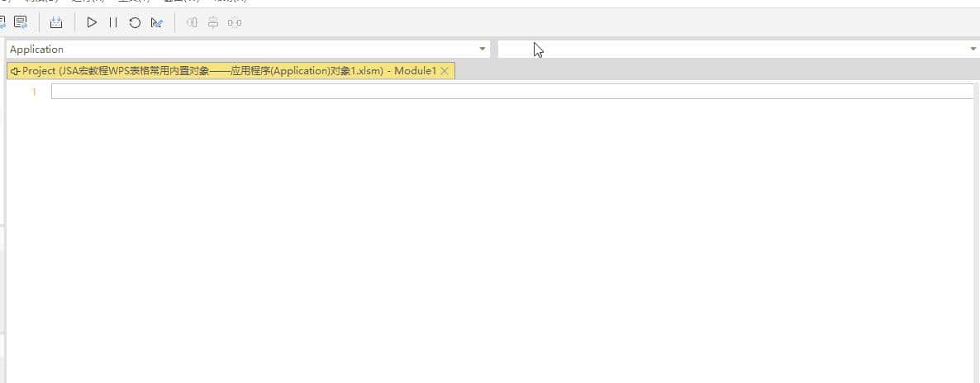Expand the Application dropdown arrow
Viewport: 980px width, 383px height.
[483, 50]
